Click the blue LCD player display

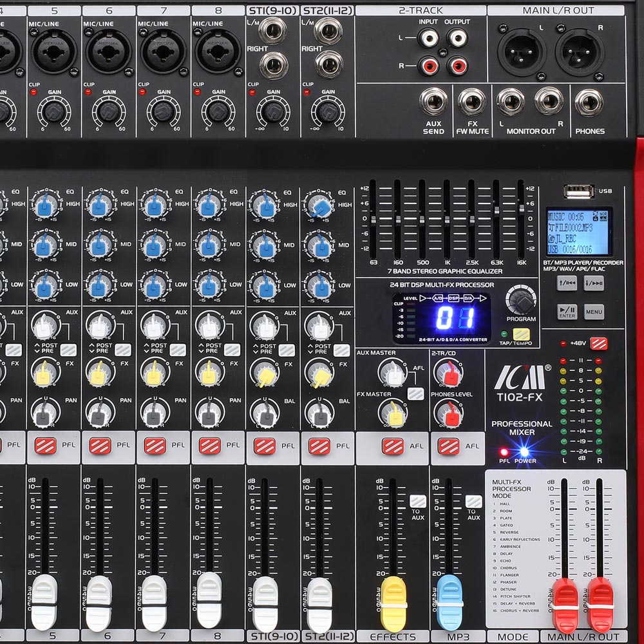click(x=578, y=232)
